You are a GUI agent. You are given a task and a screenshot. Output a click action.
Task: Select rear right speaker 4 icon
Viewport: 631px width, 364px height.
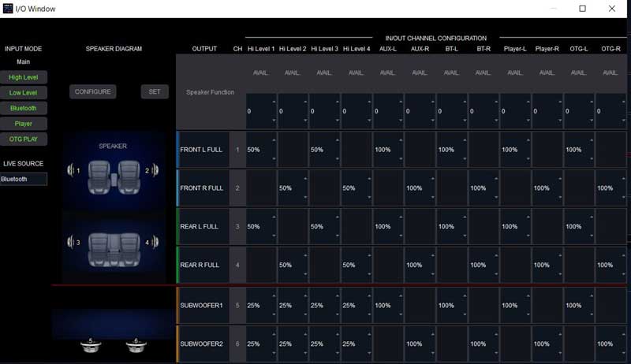click(153, 243)
